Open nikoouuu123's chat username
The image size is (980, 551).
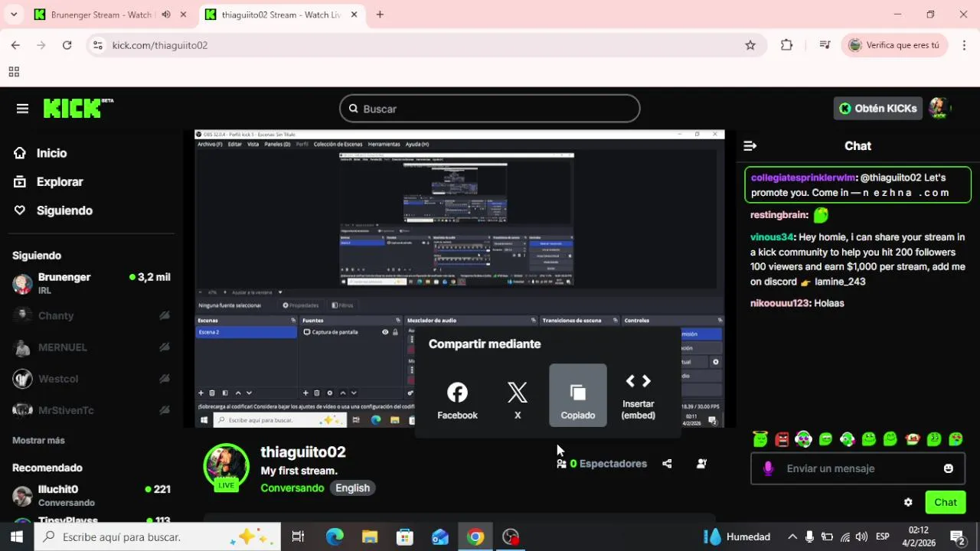pos(779,303)
